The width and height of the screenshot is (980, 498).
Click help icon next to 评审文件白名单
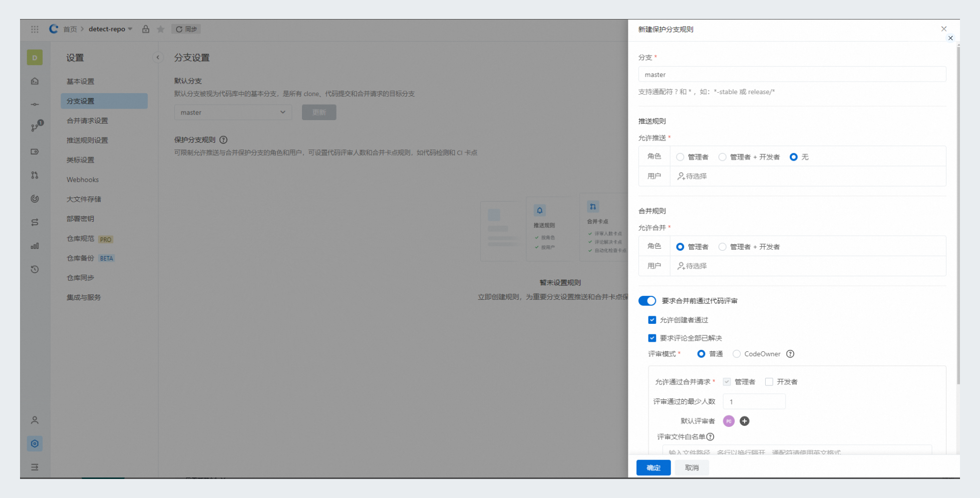pos(710,437)
